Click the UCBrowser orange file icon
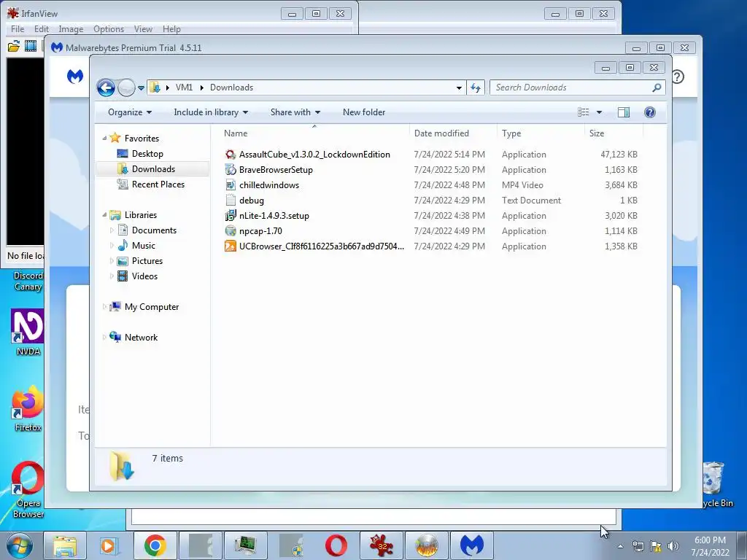 click(x=231, y=246)
